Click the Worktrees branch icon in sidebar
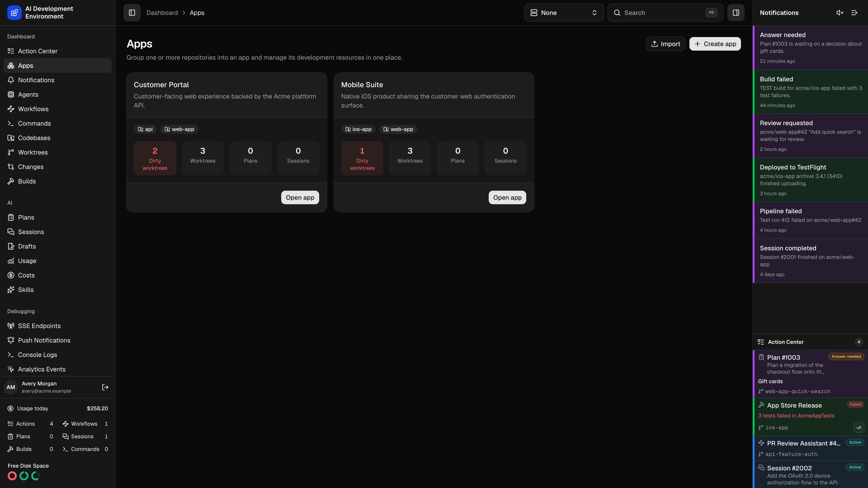Image resolution: width=868 pixels, height=488 pixels. (11, 152)
